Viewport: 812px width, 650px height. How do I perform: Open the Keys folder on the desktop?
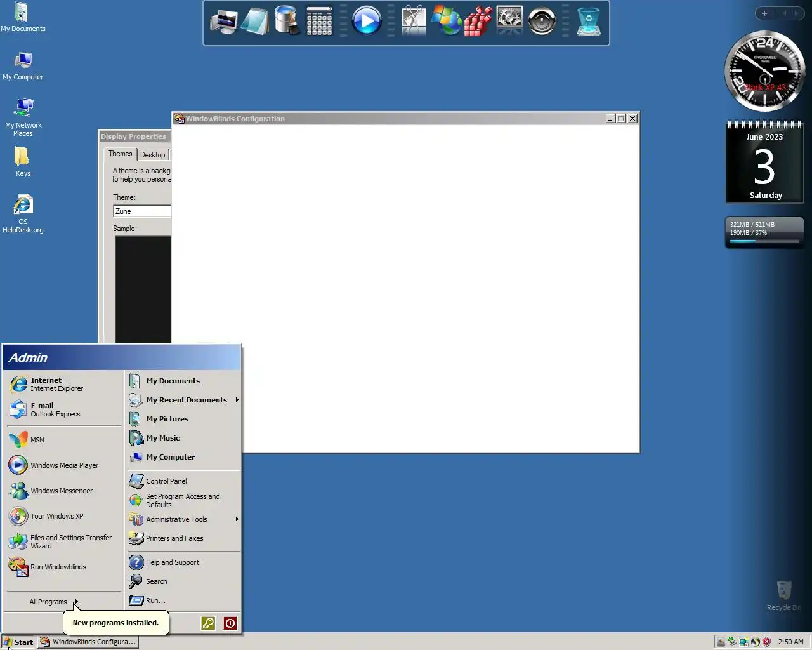coord(23,161)
